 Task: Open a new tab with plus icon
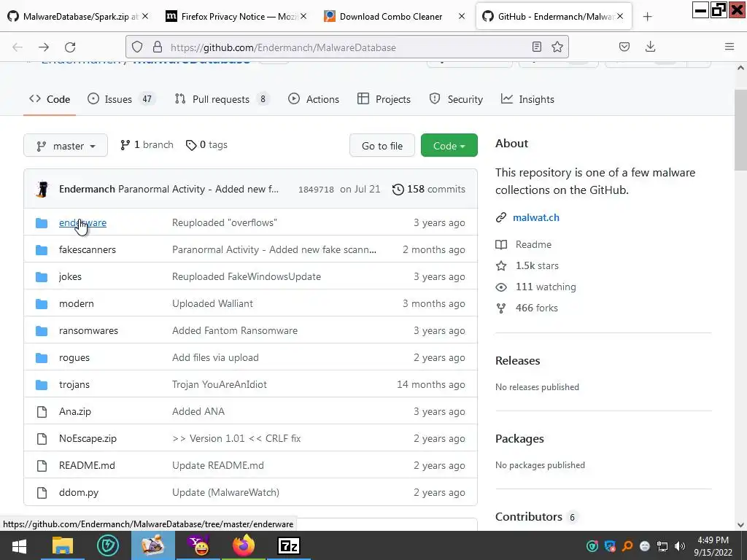[648, 17]
